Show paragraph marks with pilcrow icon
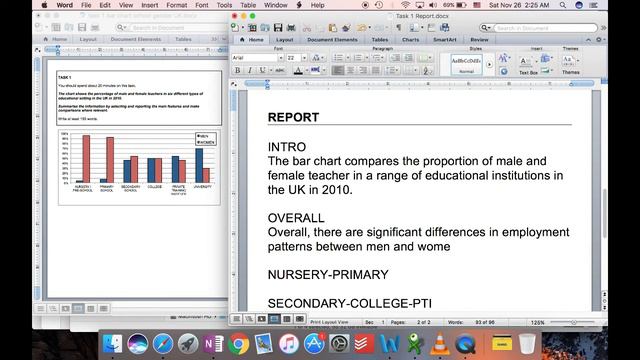 [399, 28]
